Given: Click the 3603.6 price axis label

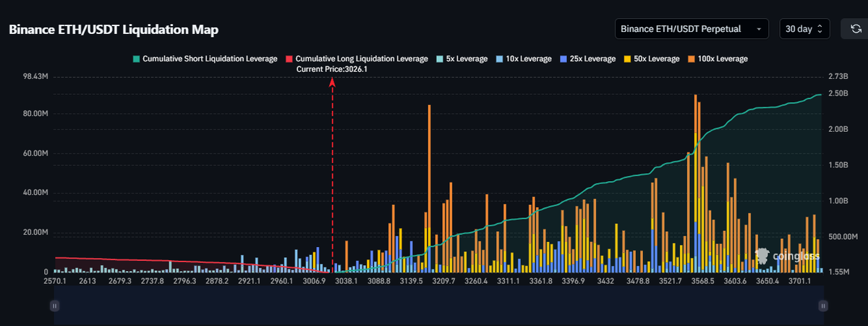Looking at the screenshot, I should [736, 280].
